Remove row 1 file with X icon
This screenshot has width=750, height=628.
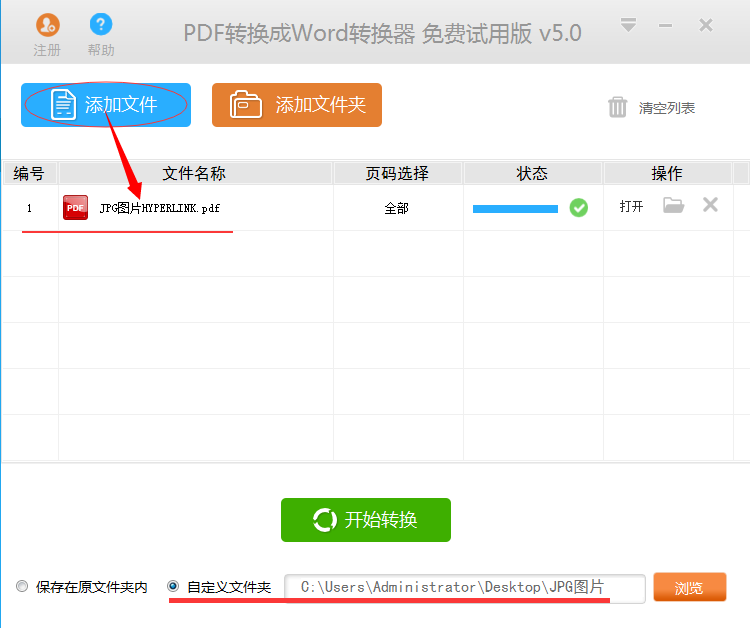coord(710,205)
